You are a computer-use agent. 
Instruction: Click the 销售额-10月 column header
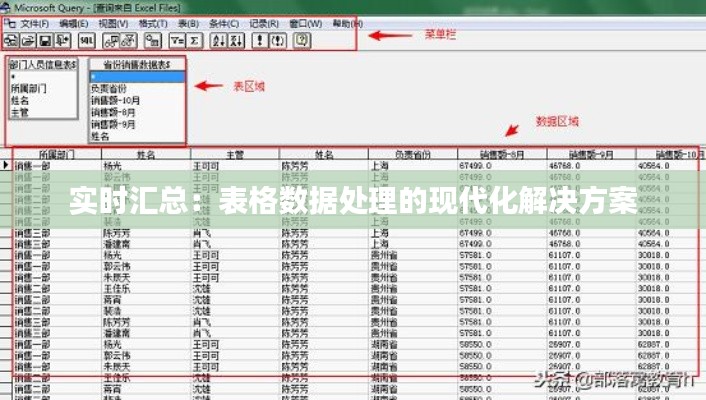[x=671, y=155]
